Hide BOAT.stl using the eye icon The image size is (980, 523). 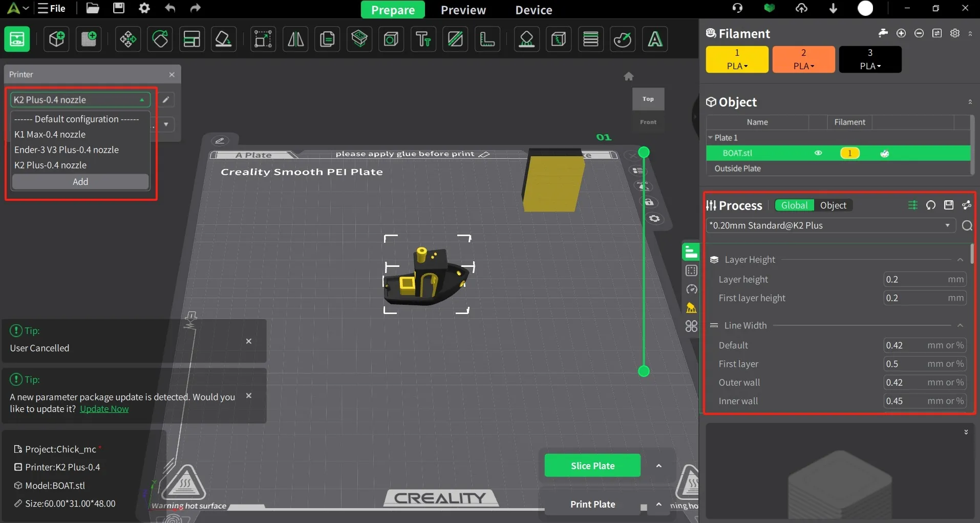point(818,153)
